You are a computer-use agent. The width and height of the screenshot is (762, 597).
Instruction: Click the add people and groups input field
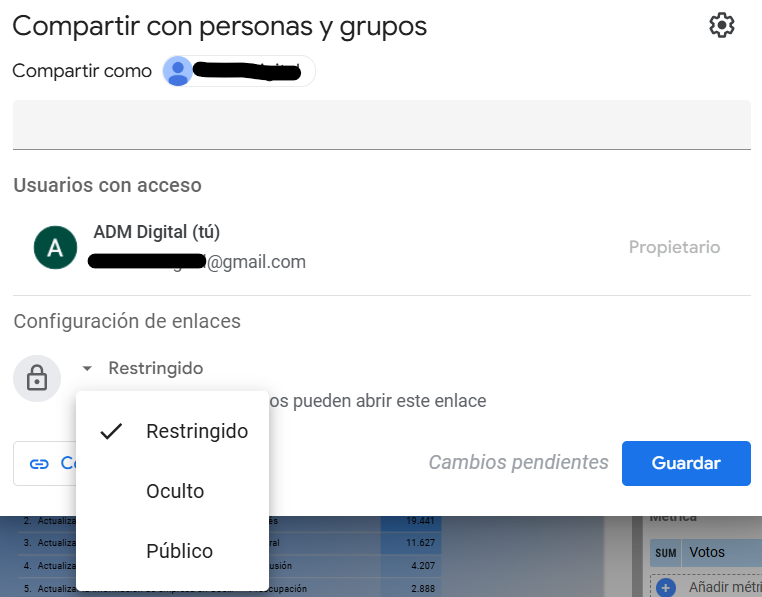pos(381,124)
